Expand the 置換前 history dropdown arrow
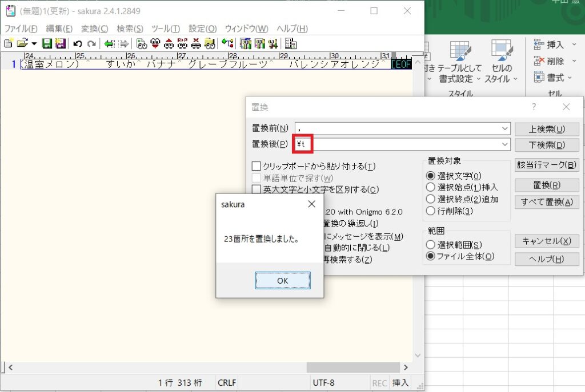This screenshot has width=585, height=392. [504, 128]
